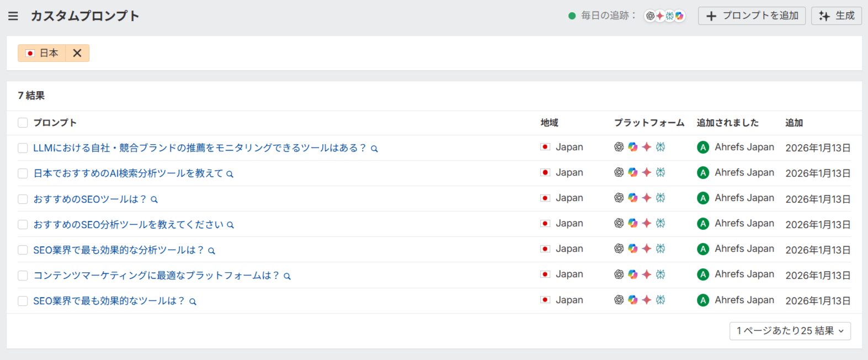Image resolution: width=868 pixels, height=360 pixels.
Task: Open the SEO業界で最も効果的な分析ツールは？ link
Action: pos(119,250)
